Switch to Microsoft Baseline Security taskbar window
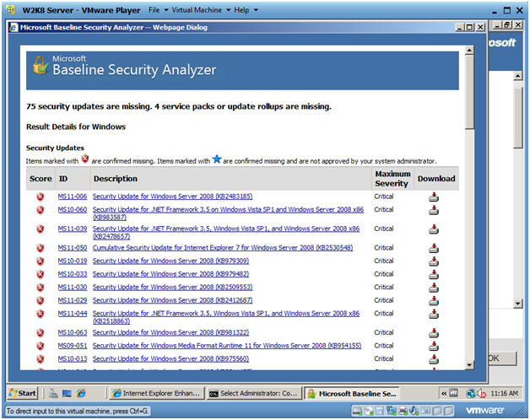Screen dimensions: 530x420 pos(352,394)
